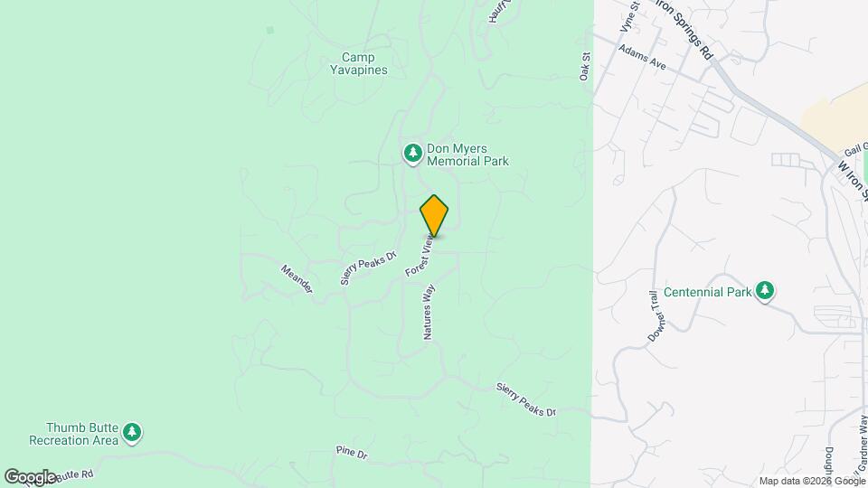The width and height of the screenshot is (868, 488).
Task: Select the Vyne St street label
Action: 629,16
